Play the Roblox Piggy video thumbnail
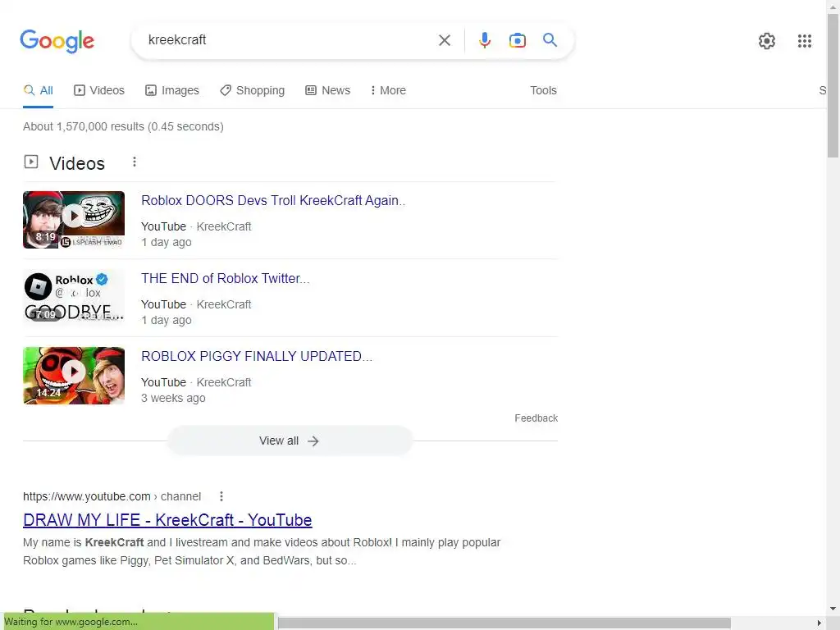Screen dimensions: 840x630 (x=74, y=376)
